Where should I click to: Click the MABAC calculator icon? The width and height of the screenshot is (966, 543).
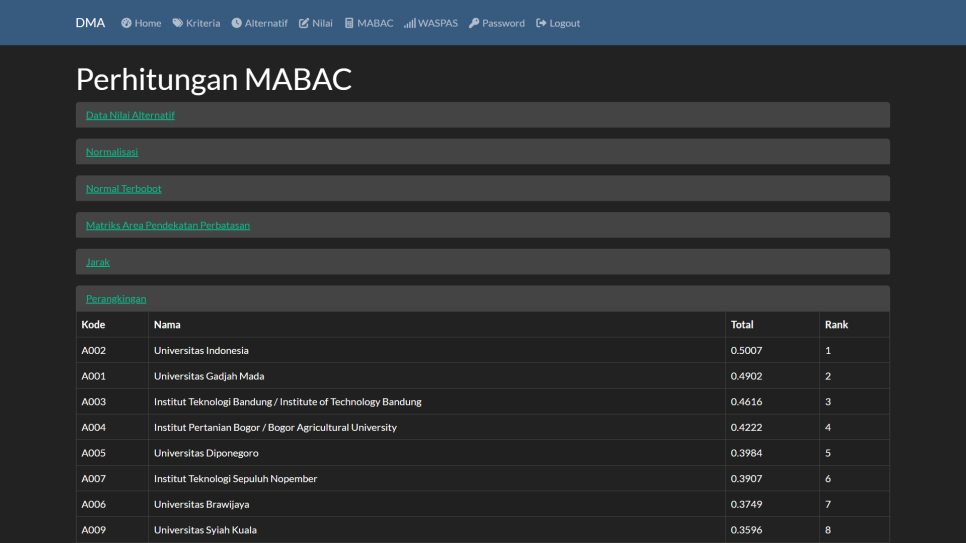click(349, 23)
